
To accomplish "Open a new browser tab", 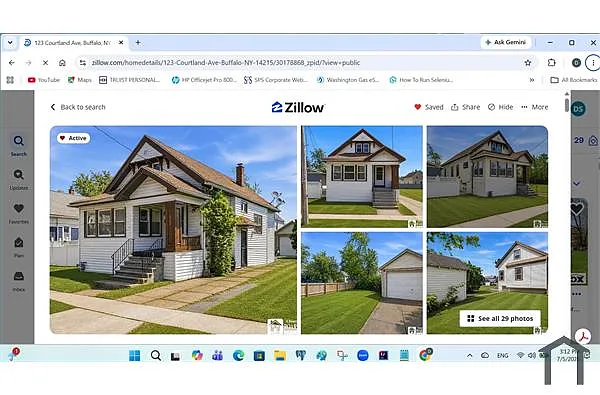I will tap(138, 42).
